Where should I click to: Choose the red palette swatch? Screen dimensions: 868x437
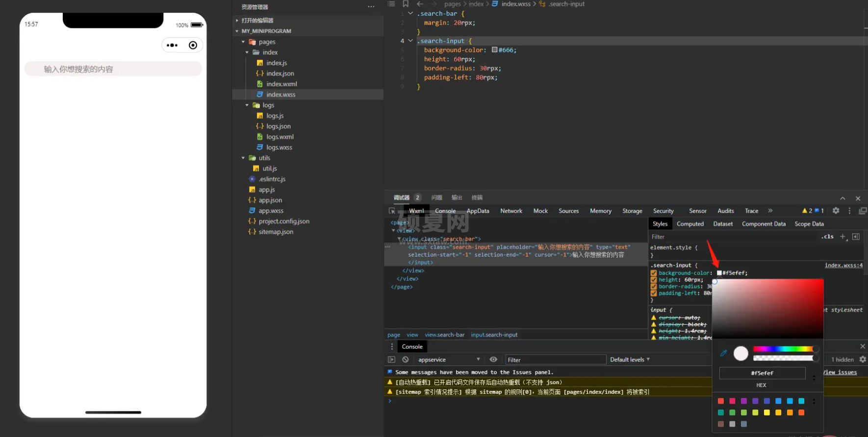click(721, 401)
